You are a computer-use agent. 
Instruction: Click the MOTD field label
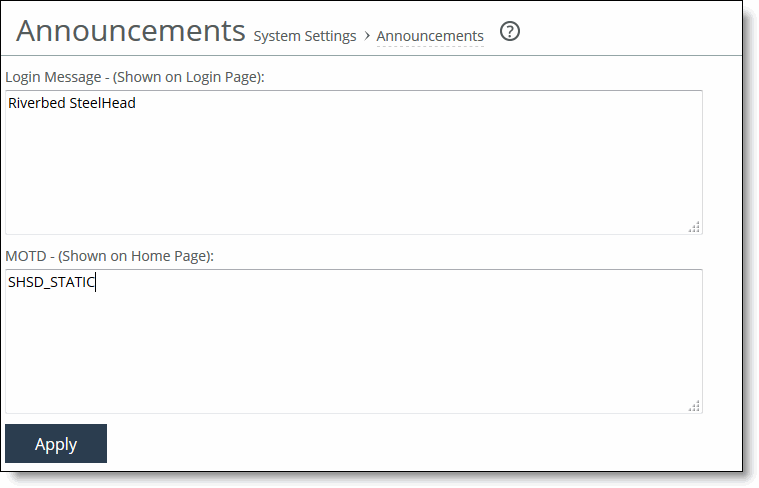[109, 256]
